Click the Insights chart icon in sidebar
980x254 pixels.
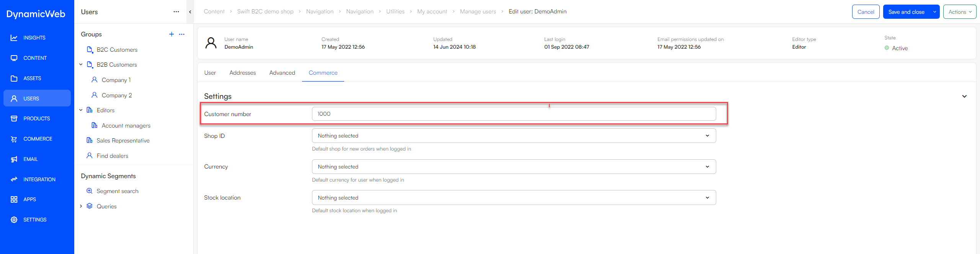[x=14, y=38]
